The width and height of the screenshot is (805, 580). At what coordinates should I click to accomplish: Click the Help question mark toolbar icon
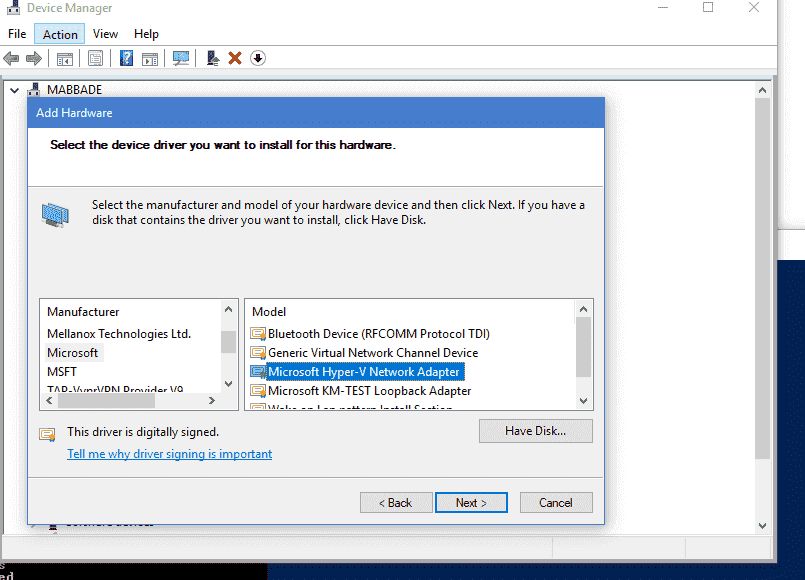[x=126, y=58]
